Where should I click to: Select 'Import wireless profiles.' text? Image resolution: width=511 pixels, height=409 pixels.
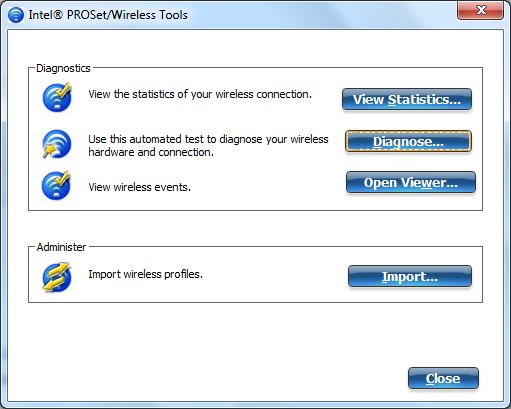pyautogui.click(x=145, y=274)
